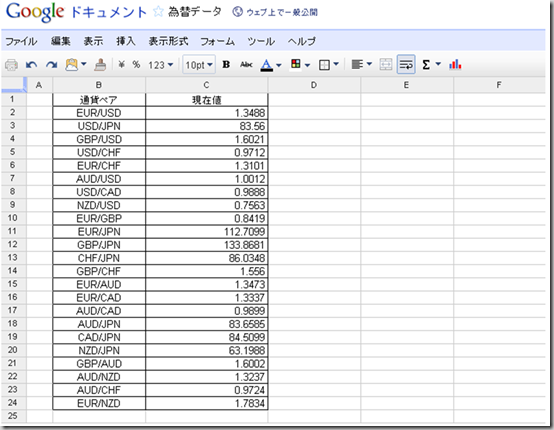Click the text color A icon
Viewport: 554px width, 430px height.
click(x=267, y=65)
